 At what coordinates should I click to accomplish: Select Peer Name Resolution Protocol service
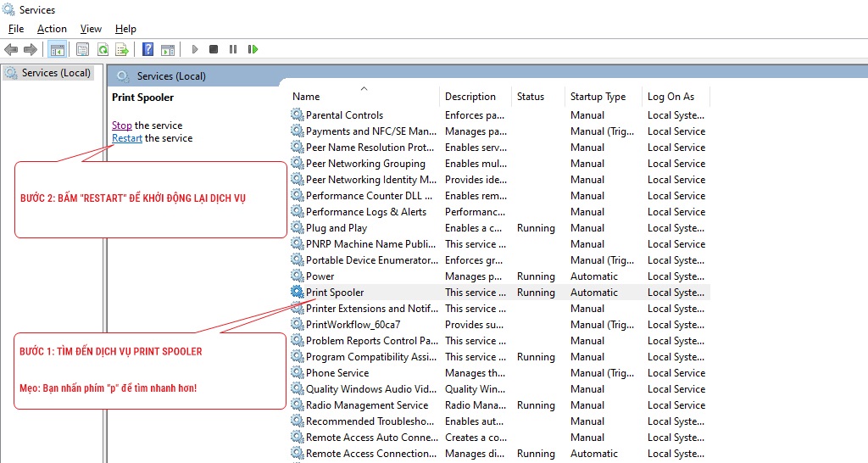[499, 148]
